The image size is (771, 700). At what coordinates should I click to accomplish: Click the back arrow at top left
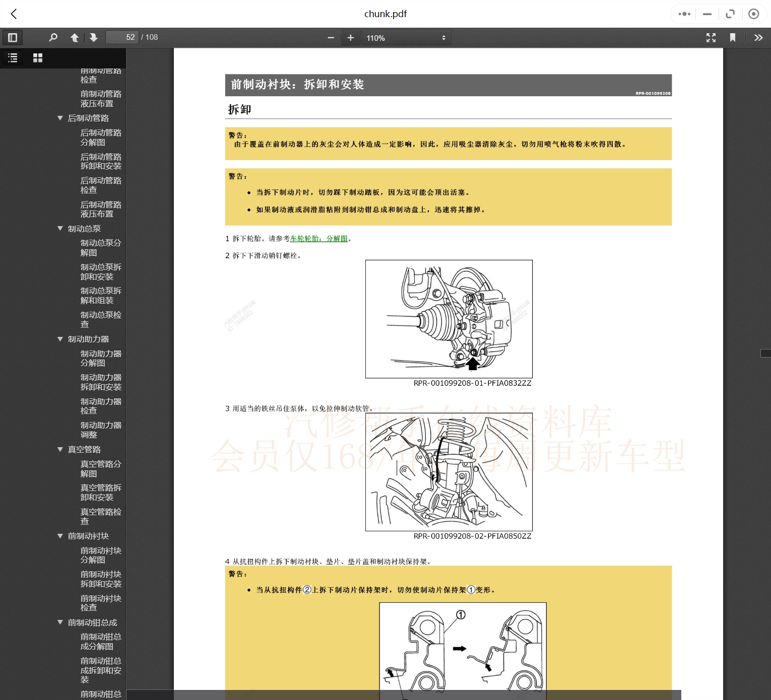14,14
